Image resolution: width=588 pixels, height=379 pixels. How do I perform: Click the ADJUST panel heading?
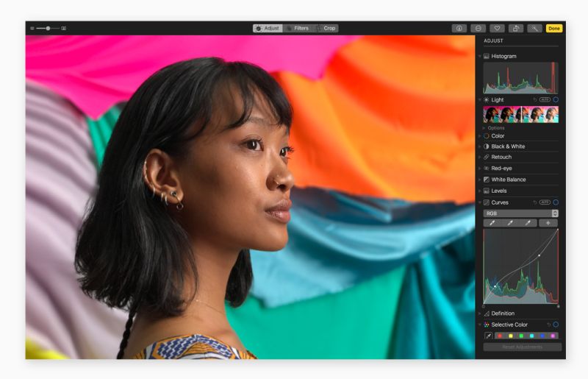coord(493,40)
